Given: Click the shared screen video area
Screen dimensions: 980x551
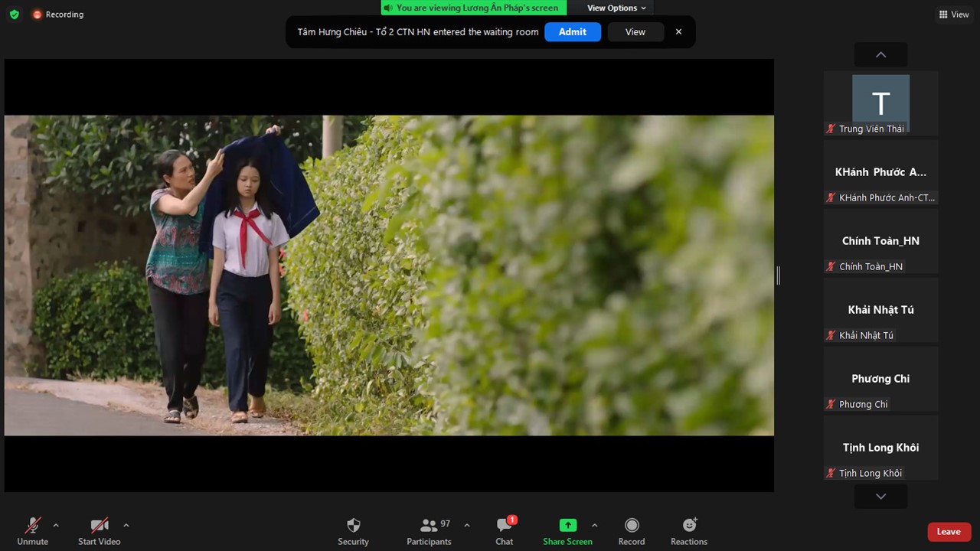Looking at the screenshot, I should [389, 275].
